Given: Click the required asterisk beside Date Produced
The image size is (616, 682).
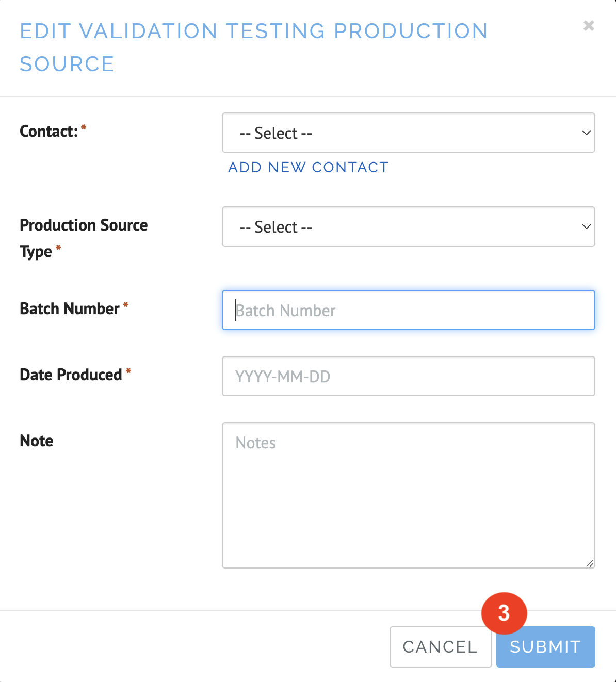Looking at the screenshot, I should pos(128,371).
